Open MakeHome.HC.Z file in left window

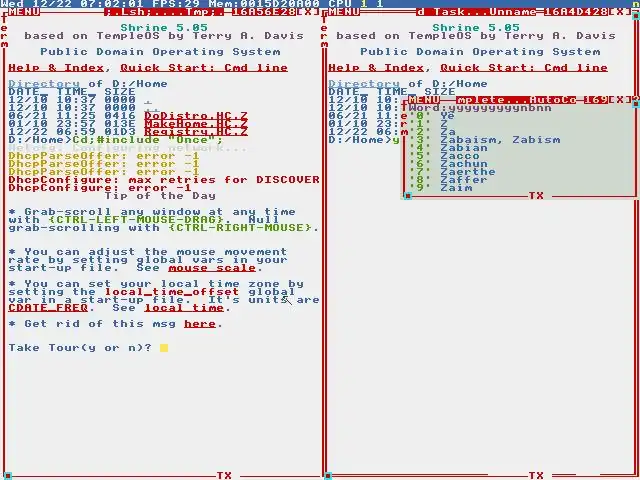[196, 124]
